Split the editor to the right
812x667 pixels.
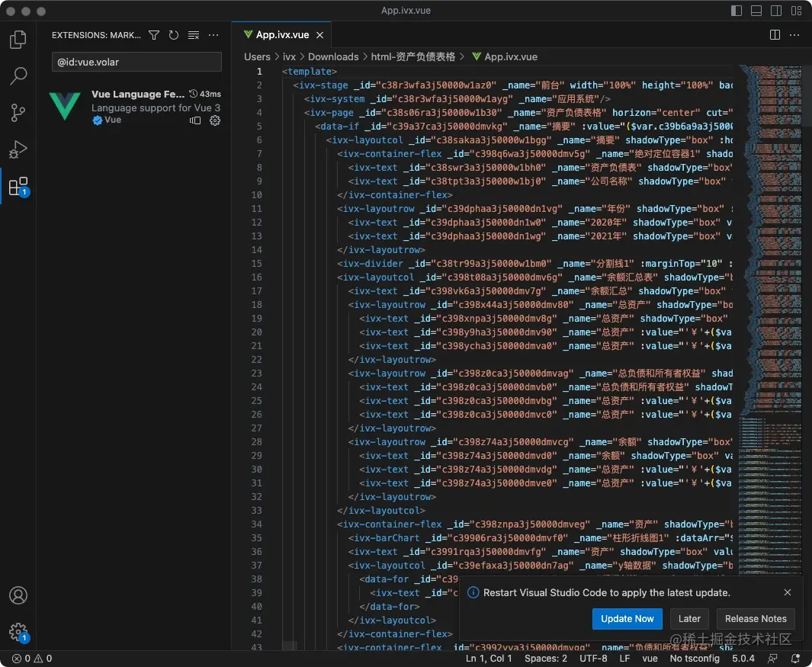(x=775, y=35)
